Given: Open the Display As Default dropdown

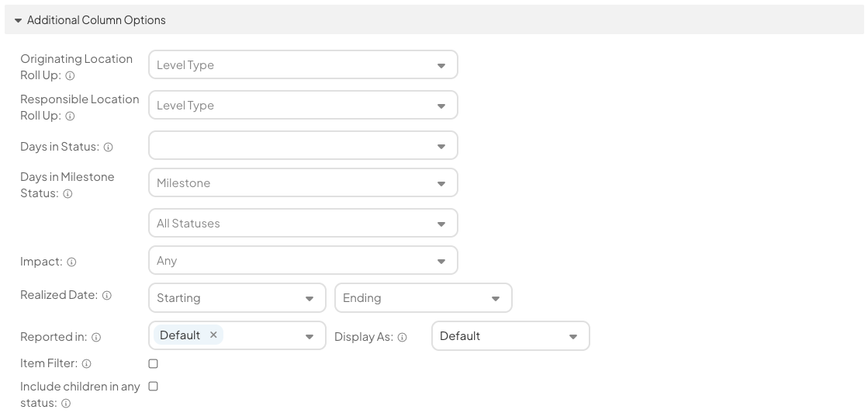Looking at the screenshot, I should pos(510,336).
